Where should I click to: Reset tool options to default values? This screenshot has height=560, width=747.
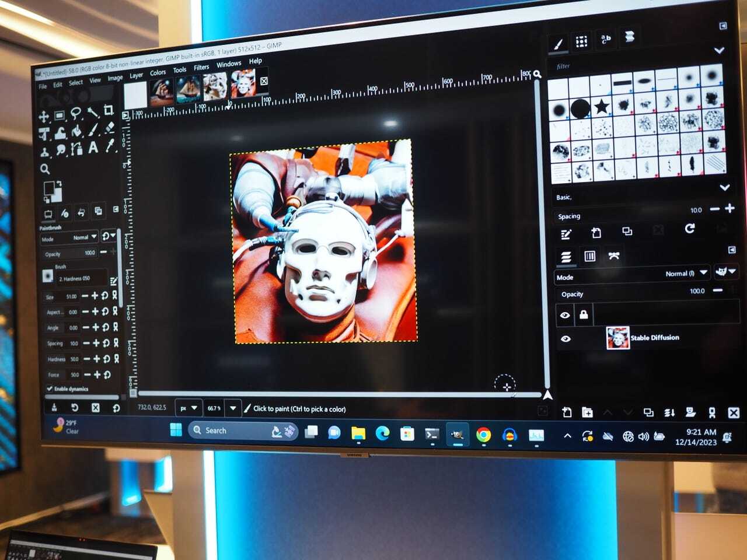point(116,408)
